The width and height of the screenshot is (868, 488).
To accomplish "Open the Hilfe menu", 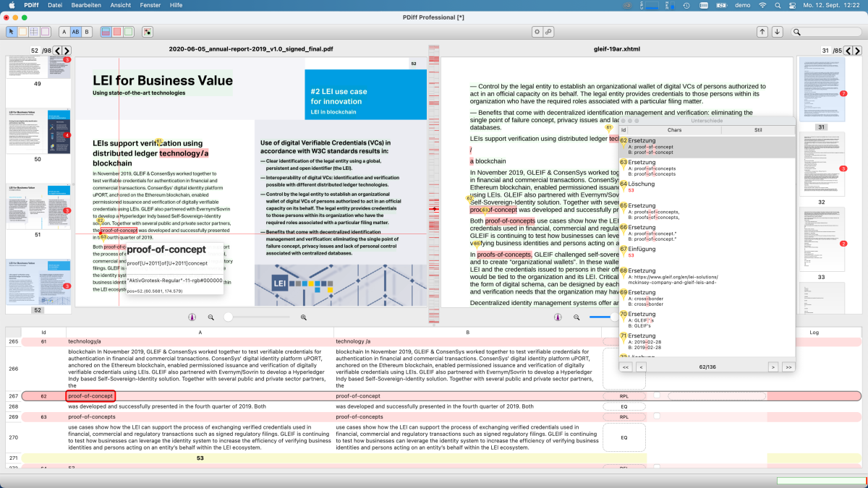I will point(176,5).
